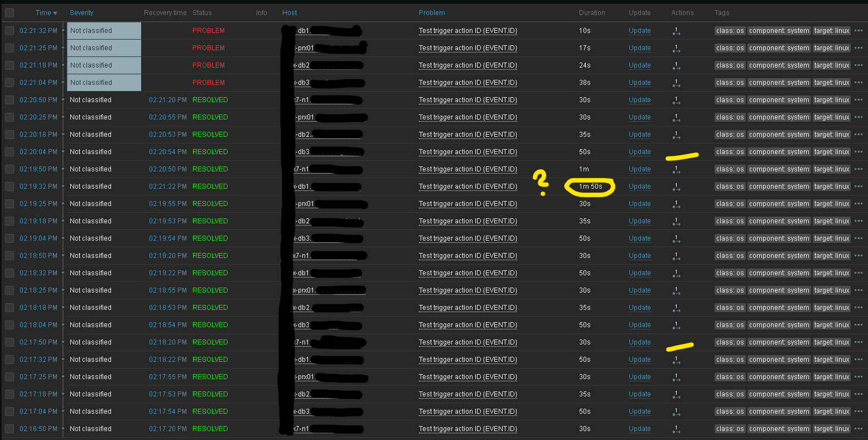
Task: Click actions icon in the 02:21:25 PM row
Action: [676, 49]
